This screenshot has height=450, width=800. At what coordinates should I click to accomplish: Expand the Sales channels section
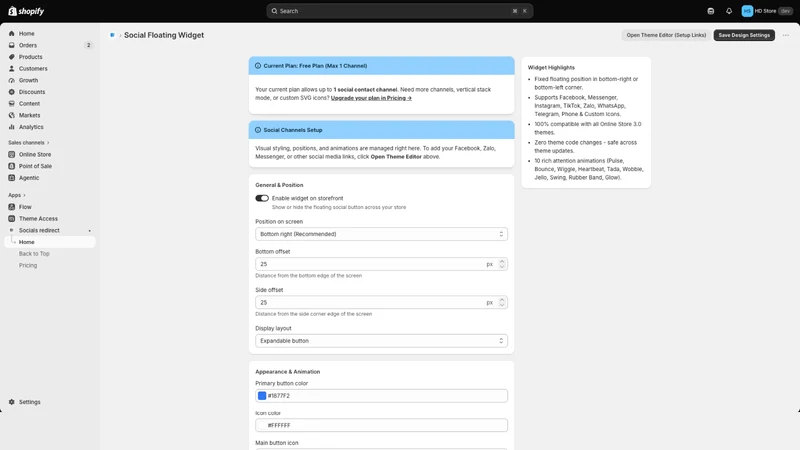coord(29,143)
